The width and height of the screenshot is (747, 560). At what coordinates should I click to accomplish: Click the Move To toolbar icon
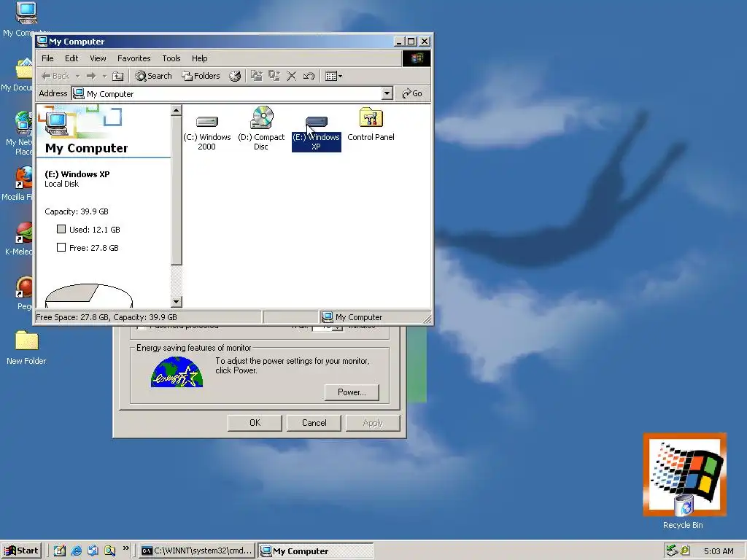pos(257,76)
